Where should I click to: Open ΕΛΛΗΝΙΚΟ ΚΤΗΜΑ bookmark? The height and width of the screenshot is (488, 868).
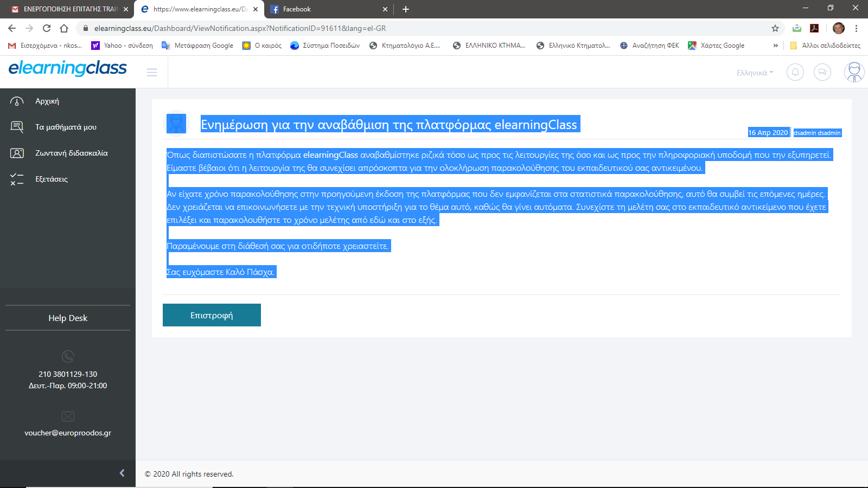(x=489, y=46)
